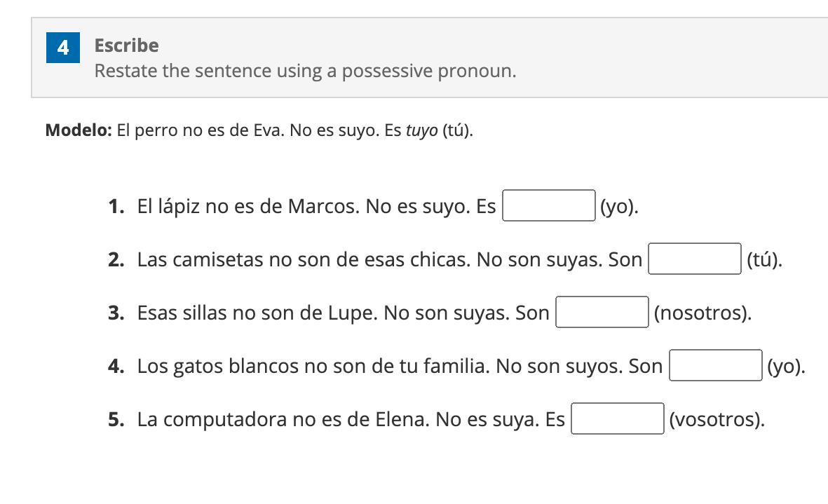The image size is (828, 504).
Task: Click the text 'Esas sillas no son de Lupe'
Action: [x=257, y=313]
